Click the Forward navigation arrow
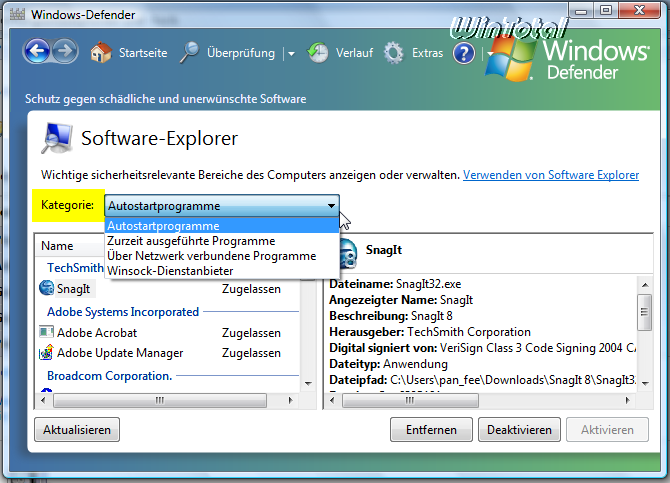Image resolution: width=670 pixels, height=483 pixels. [x=65, y=51]
